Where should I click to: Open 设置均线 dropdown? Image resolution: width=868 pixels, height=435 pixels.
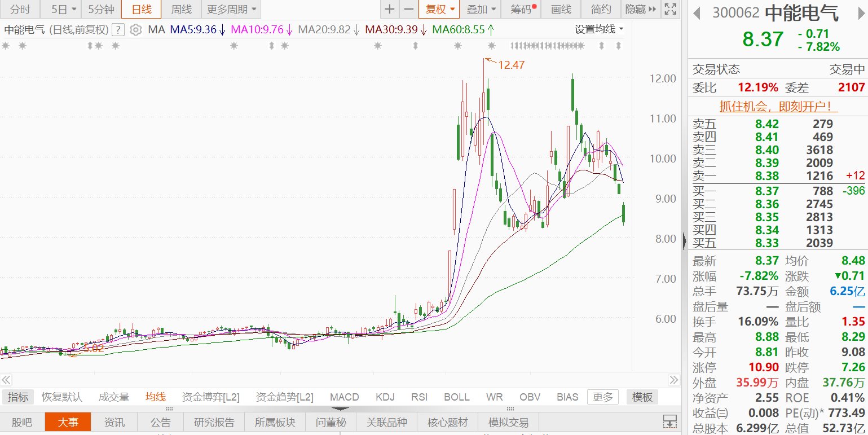click(599, 29)
